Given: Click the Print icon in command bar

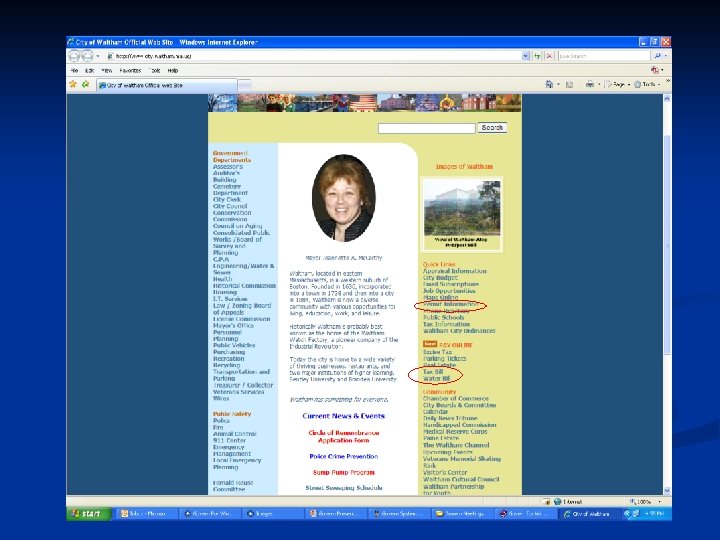Looking at the screenshot, I should tap(590, 84).
